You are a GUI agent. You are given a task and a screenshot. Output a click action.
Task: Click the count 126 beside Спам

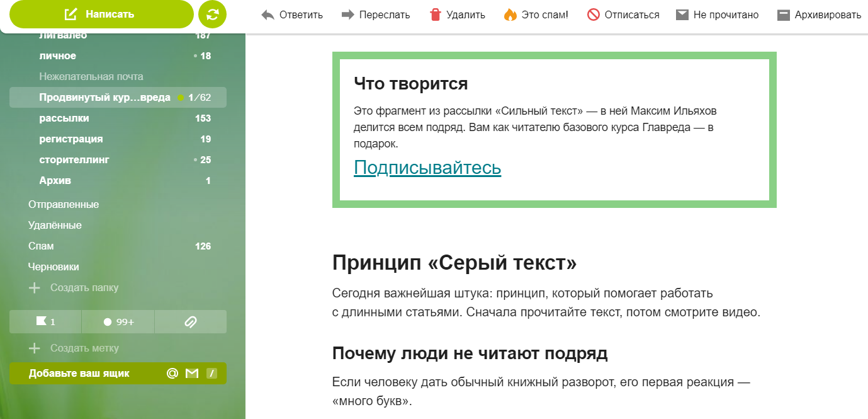click(203, 246)
